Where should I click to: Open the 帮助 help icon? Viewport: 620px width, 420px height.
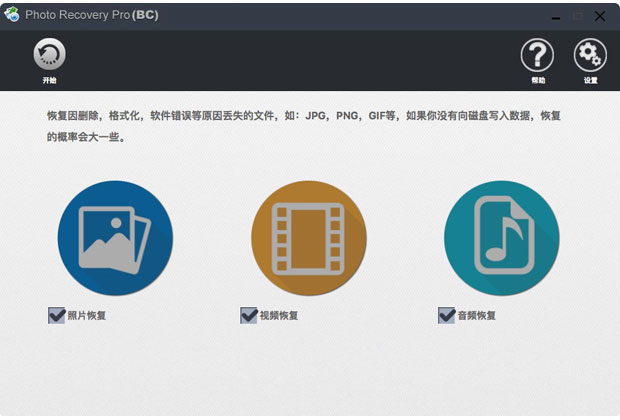click(x=537, y=55)
